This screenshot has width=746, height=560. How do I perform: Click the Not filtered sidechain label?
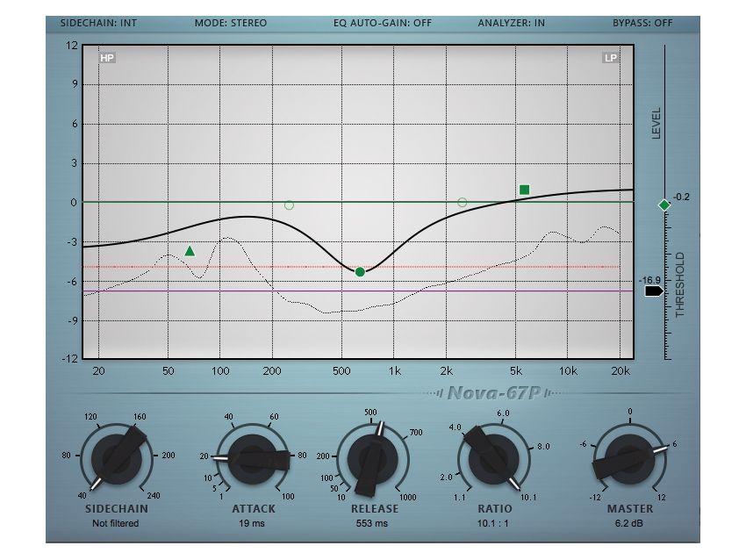click(x=114, y=521)
